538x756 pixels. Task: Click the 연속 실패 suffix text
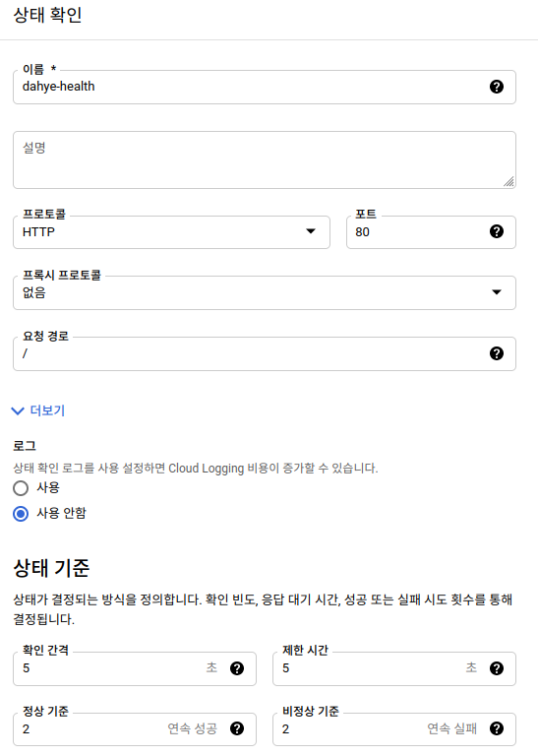click(x=451, y=728)
